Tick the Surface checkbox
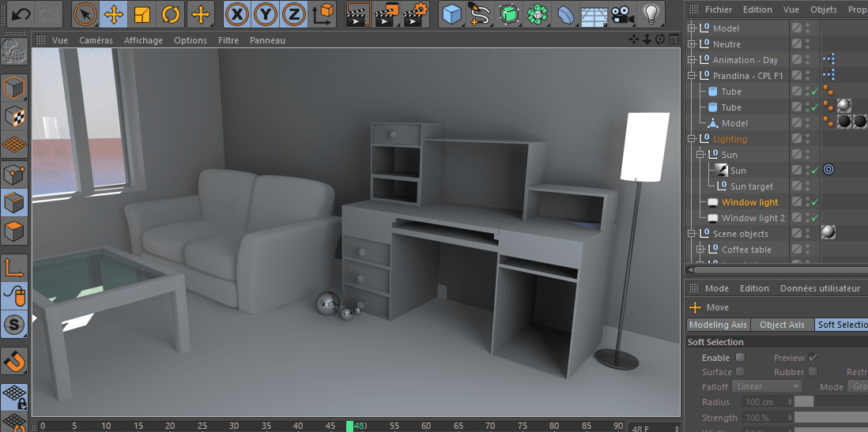This screenshot has height=432, width=868. (741, 372)
